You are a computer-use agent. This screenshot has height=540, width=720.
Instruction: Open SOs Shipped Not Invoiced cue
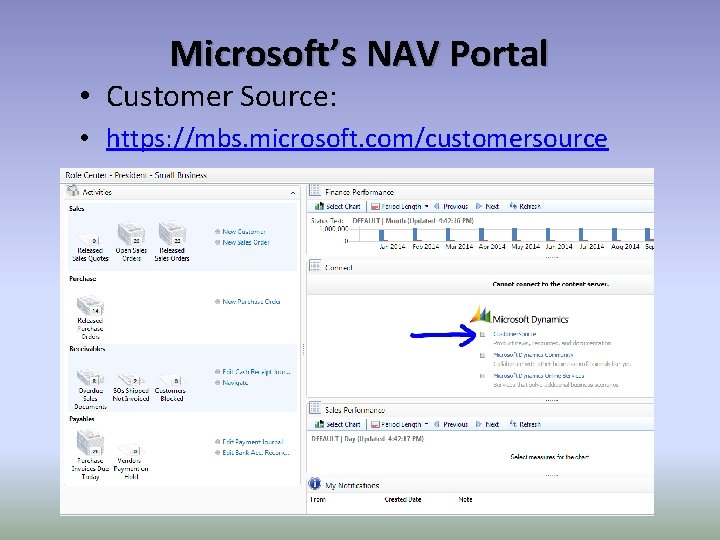pyautogui.click(x=131, y=379)
